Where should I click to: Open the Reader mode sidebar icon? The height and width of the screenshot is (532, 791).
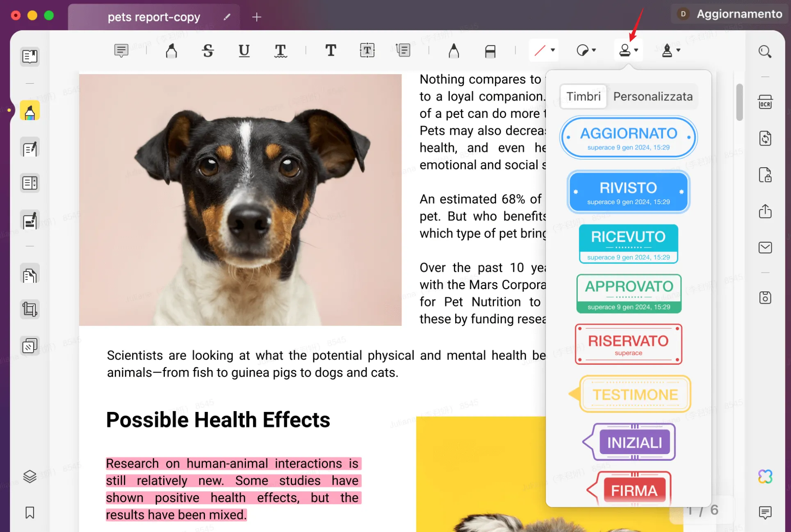click(x=30, y=56)
